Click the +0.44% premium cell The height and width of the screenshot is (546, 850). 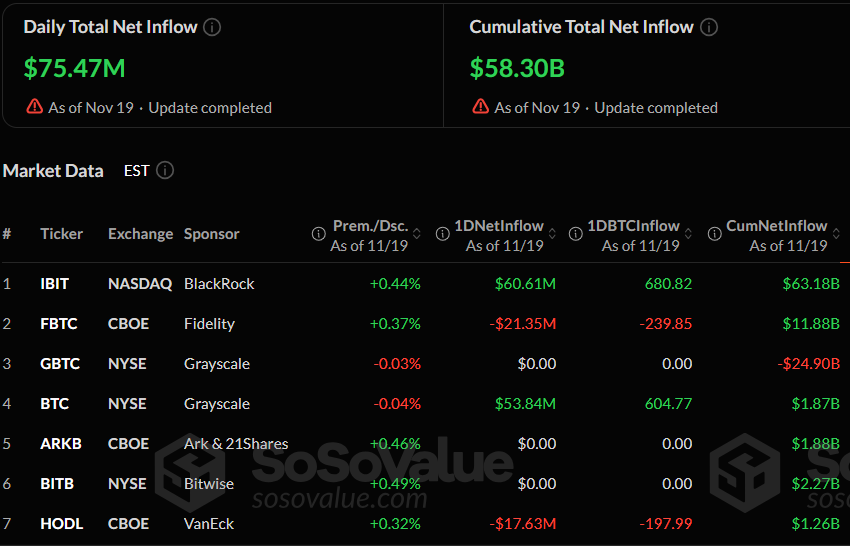click(x=395, y=284)
